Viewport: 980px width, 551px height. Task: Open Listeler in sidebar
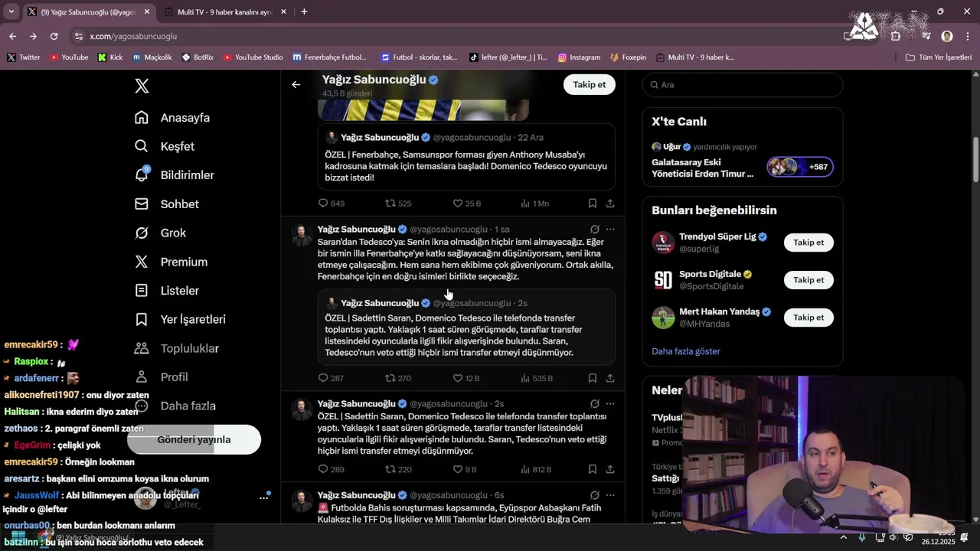(166, 291)
